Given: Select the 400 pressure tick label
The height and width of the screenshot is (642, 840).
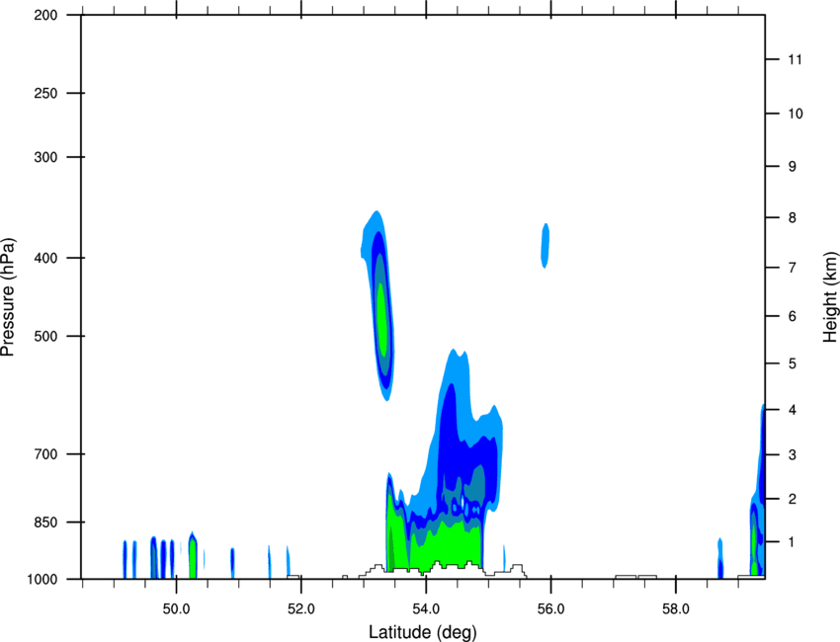Looking at the screenshot, I should point(45,258).
